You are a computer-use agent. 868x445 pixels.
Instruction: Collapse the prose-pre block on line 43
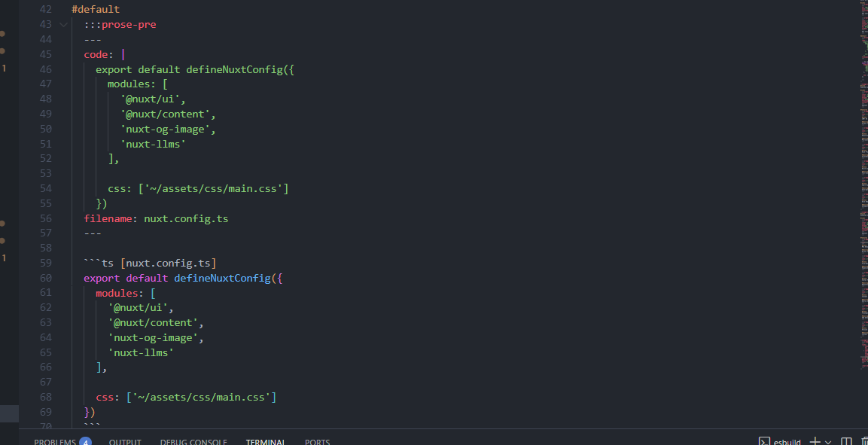(63, 24)
